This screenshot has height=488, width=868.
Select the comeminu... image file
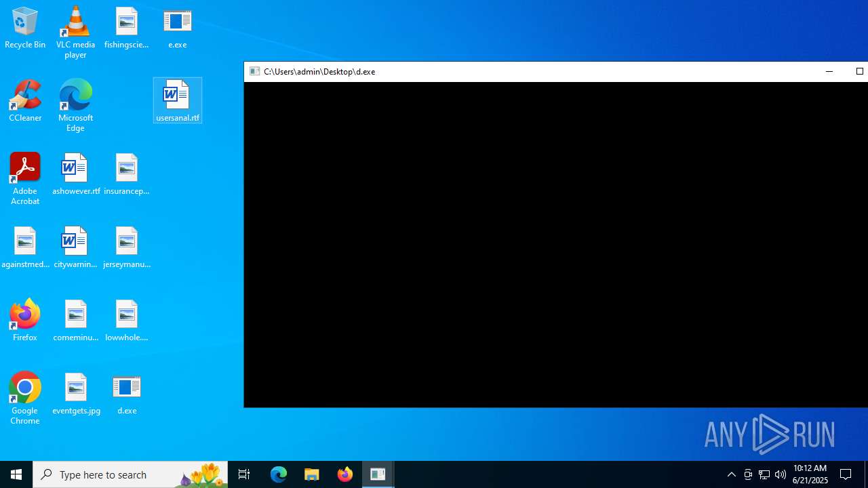tap(75, 321)
